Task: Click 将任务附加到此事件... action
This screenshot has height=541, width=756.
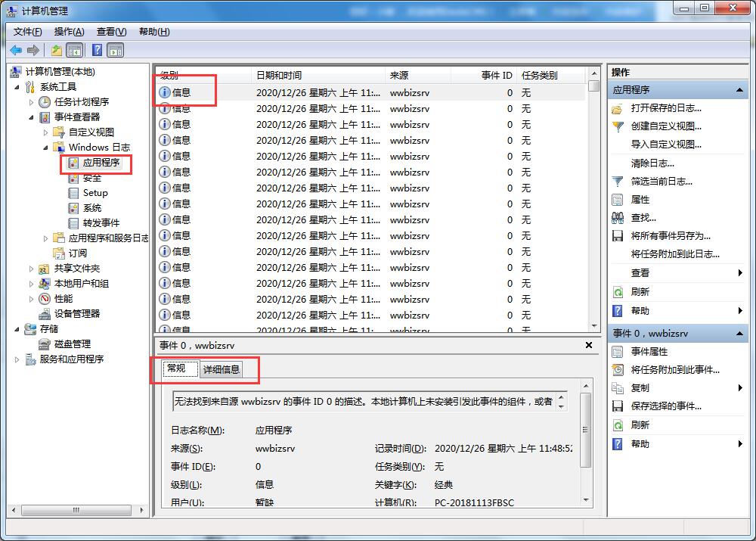Action: click(x=675, y=370)
